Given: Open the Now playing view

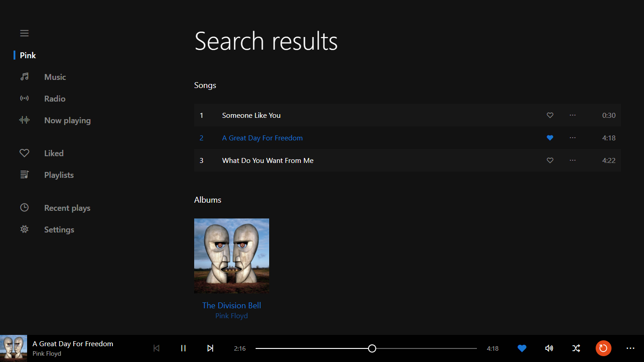Looking at the screenshot, I should (67, 120).
